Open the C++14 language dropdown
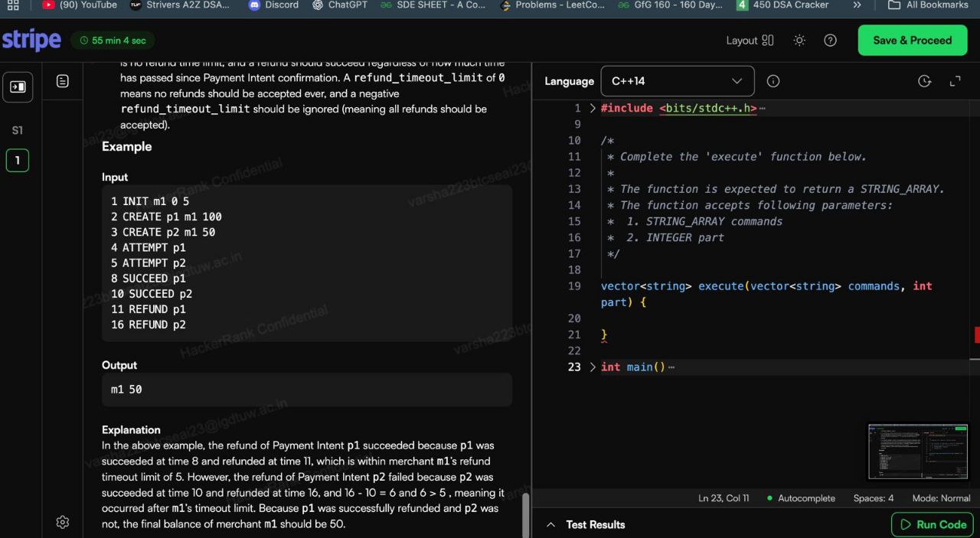Viewport: 980px width, 538px height. [x=677, y=81]
